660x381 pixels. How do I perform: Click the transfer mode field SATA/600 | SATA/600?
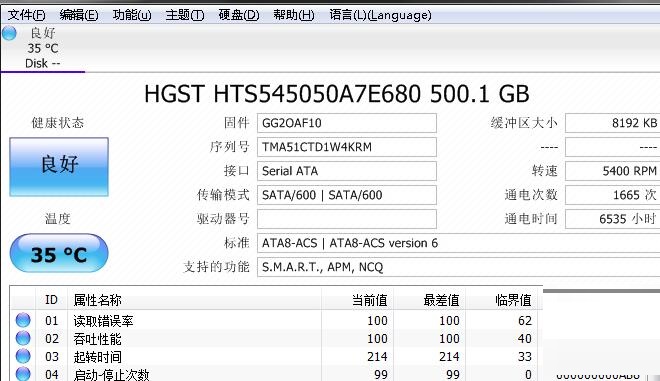pos(347,195)
